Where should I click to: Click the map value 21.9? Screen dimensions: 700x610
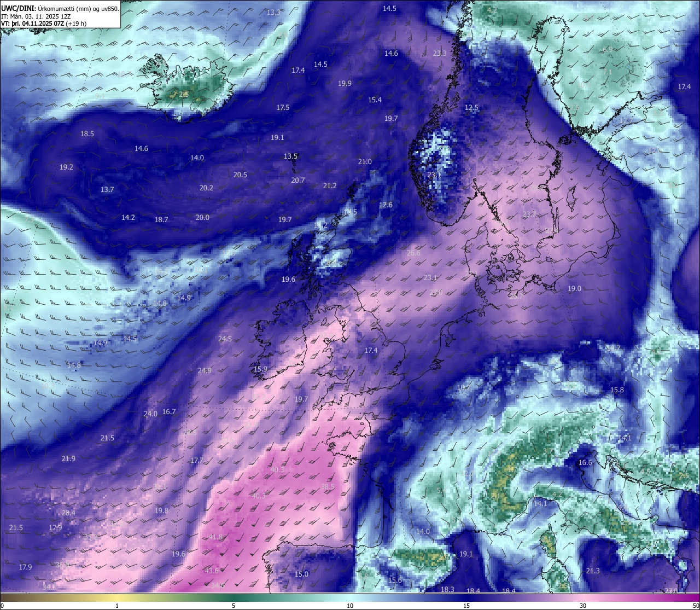pyautogui.click(x=68, y=459)
